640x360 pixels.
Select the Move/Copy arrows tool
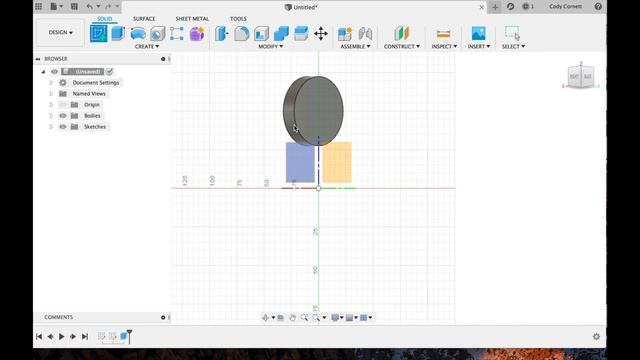(321, 33)
